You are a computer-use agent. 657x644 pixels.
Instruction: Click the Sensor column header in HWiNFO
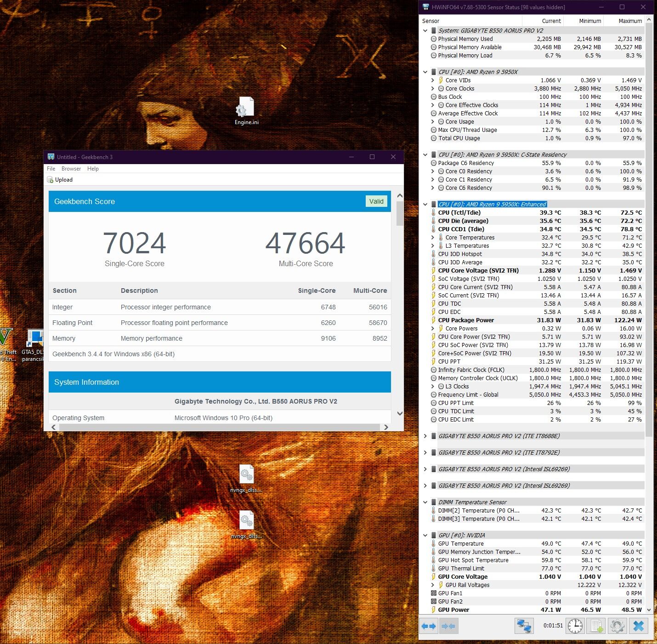point(470,21)
